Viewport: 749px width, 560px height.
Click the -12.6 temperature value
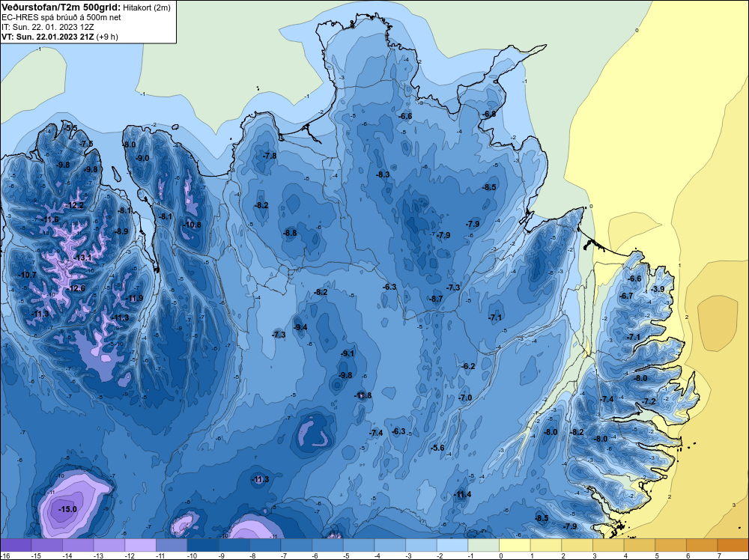[76, 288]
